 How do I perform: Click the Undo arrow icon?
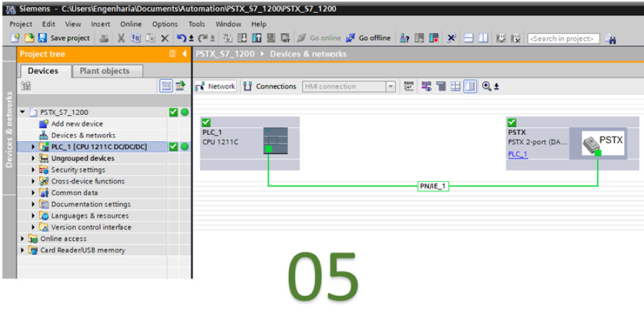182,38
